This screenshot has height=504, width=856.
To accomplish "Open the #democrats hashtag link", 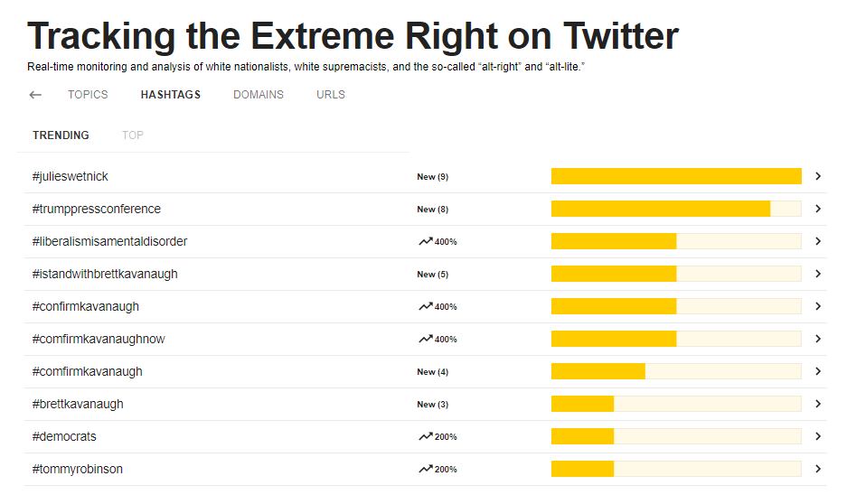I will pos(64,436).
